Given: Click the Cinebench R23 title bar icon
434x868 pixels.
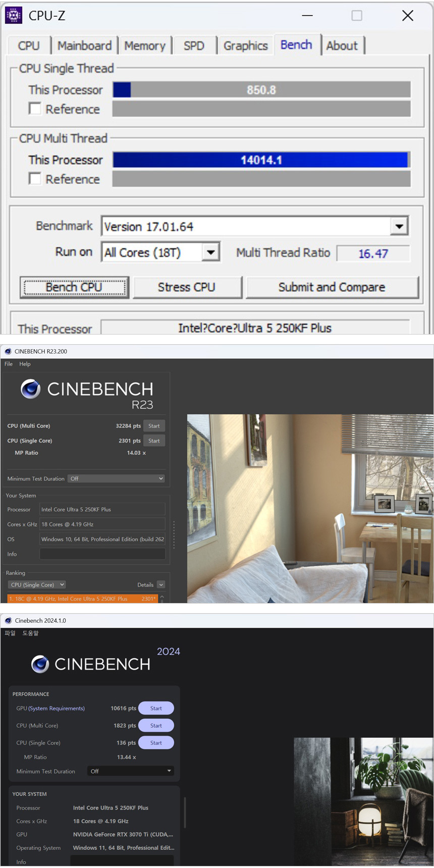Looking at the screenshot, I should click(x=8, y=351).
